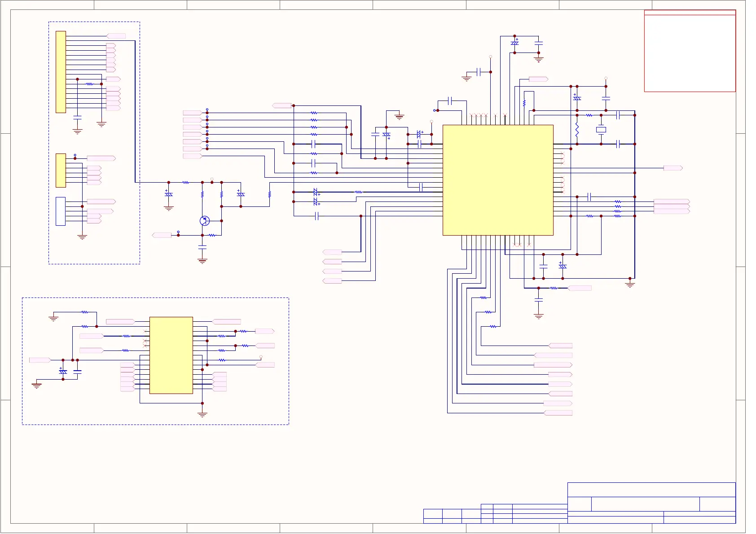Click the port feeding the transistor's base
Image resolution: width=756 pixels, height=534 pixels.
click(x=162, y=235)
